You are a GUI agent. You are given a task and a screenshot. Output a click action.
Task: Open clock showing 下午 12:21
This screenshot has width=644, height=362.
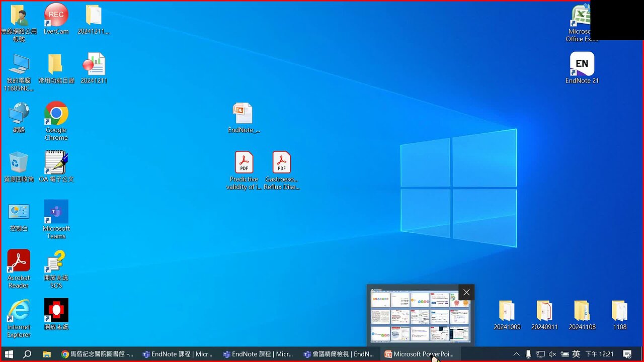click(x=599, y=354)
